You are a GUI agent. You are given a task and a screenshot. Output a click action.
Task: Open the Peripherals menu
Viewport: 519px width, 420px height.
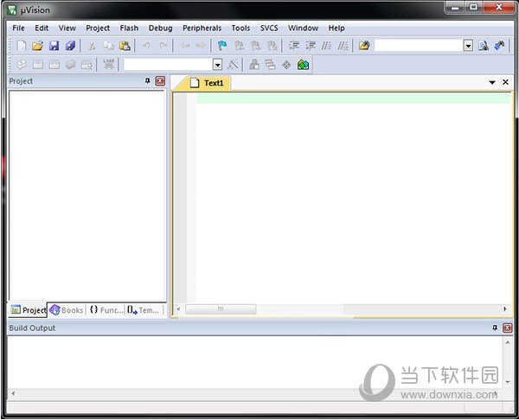coord(202,29)
